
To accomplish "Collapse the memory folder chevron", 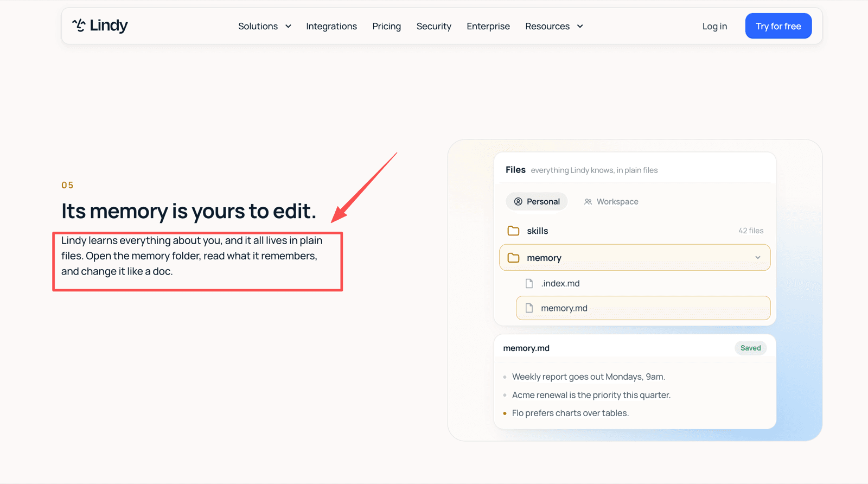I will click(x=758, y=258).
